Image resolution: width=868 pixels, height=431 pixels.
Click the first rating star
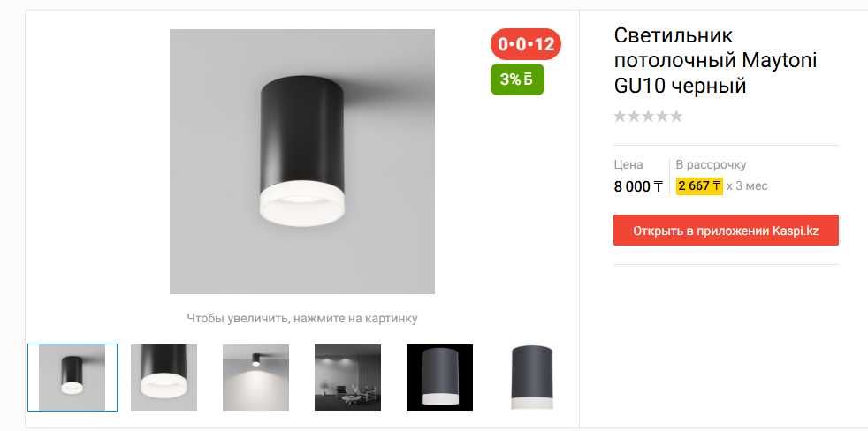tap(620, 117)
